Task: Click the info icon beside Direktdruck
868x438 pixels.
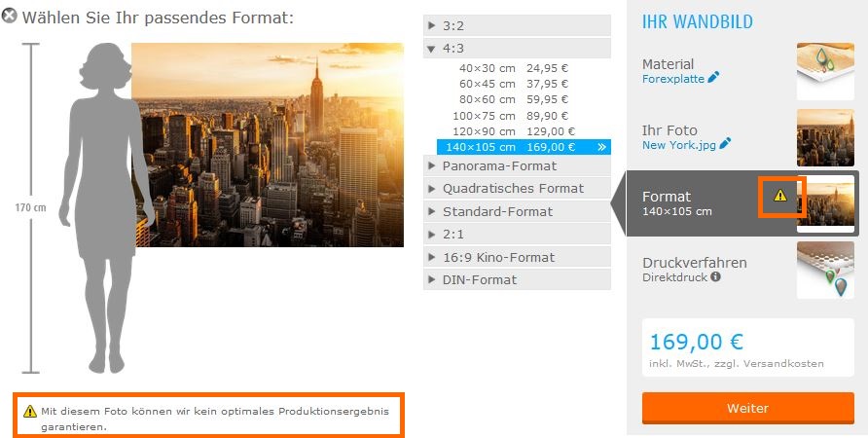Action: point(716,277)
